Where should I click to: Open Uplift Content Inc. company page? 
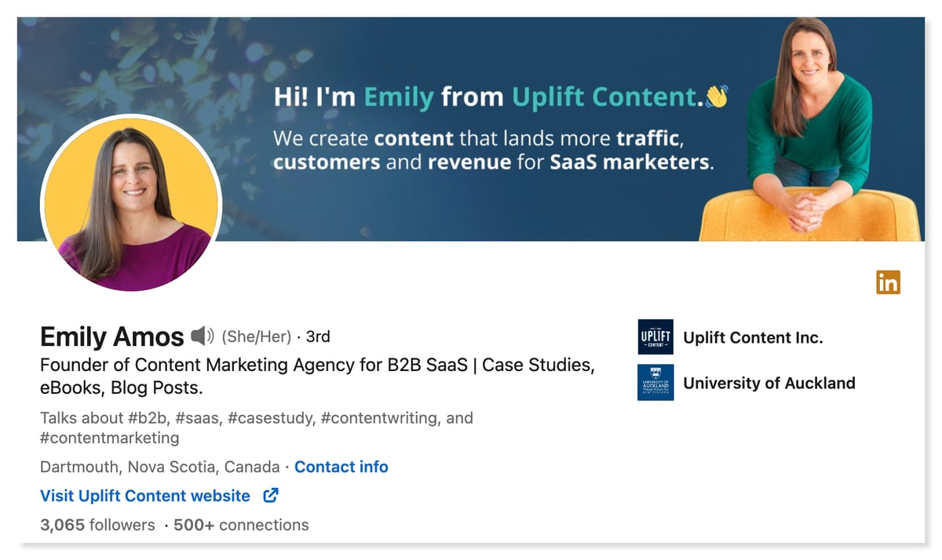click(753, 337)
